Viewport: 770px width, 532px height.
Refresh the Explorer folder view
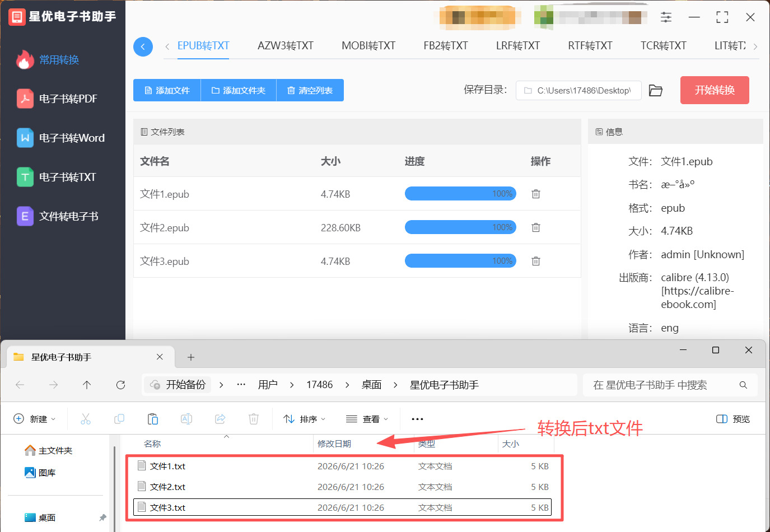click(x=120, y=385)
